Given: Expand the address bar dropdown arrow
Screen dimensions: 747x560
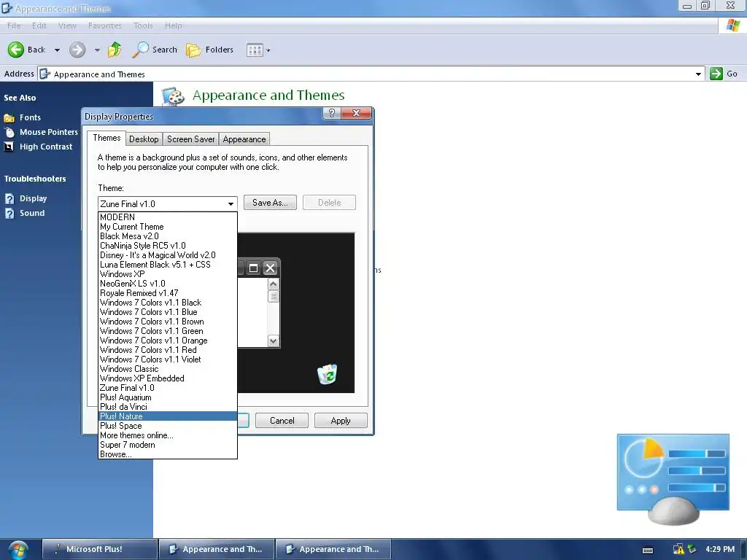Looking at the screenshot, I should [698, 74].
